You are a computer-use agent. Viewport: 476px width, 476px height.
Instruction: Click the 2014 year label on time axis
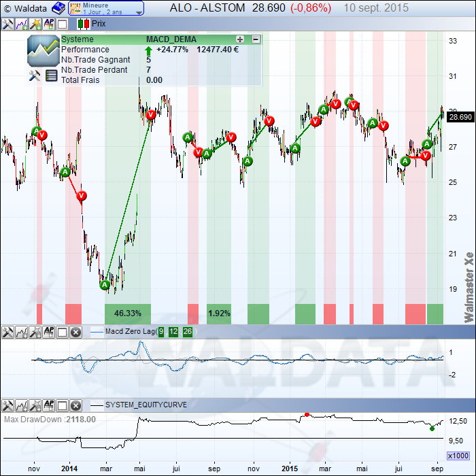point(69,469)
